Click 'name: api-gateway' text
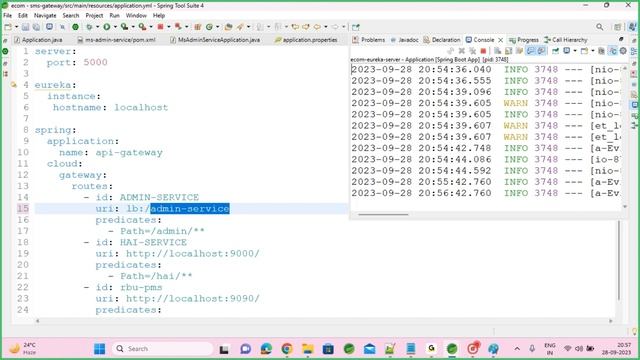640x360 pixels. (111, 152)
